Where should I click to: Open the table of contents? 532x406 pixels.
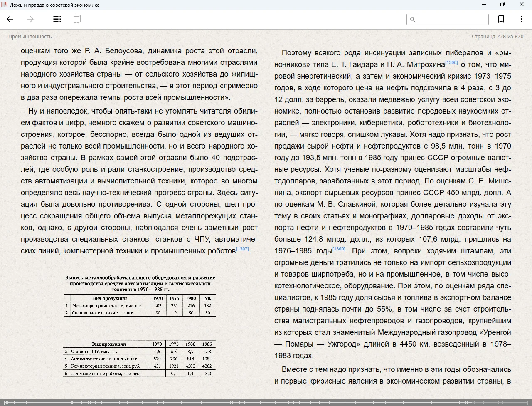[57, 19]
